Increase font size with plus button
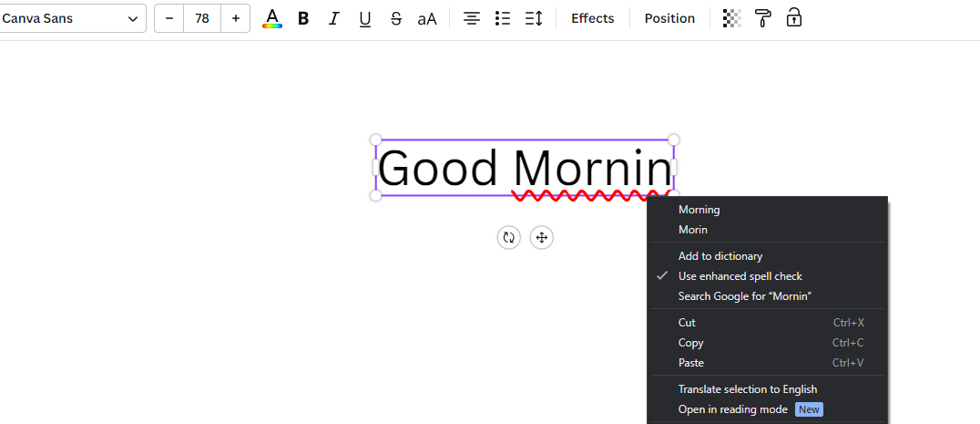 236,18
